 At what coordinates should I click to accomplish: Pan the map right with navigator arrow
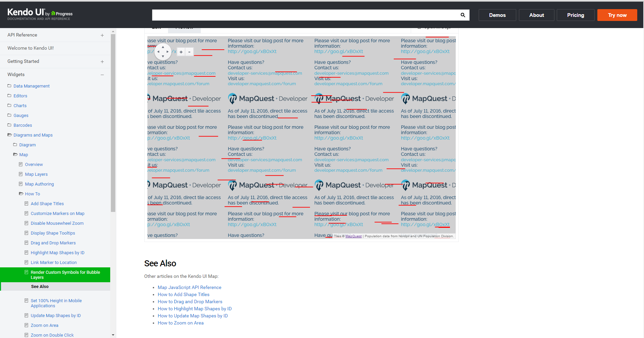tap(167, 52)
